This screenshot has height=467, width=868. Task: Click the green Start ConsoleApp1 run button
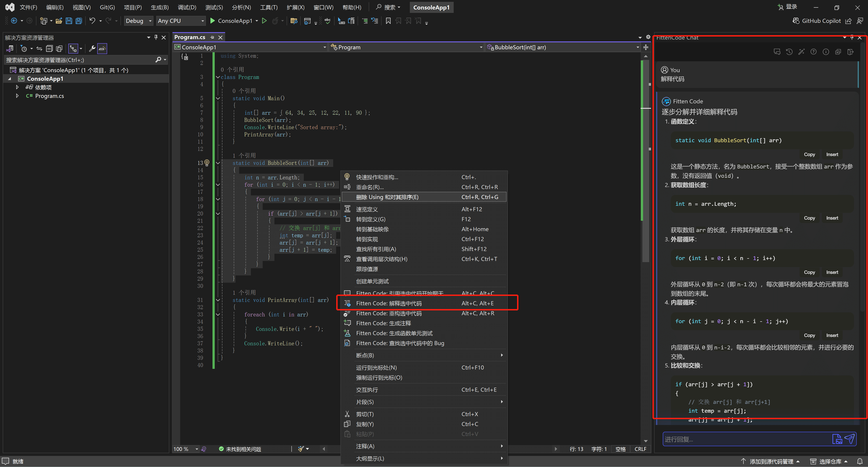(212, 21)
